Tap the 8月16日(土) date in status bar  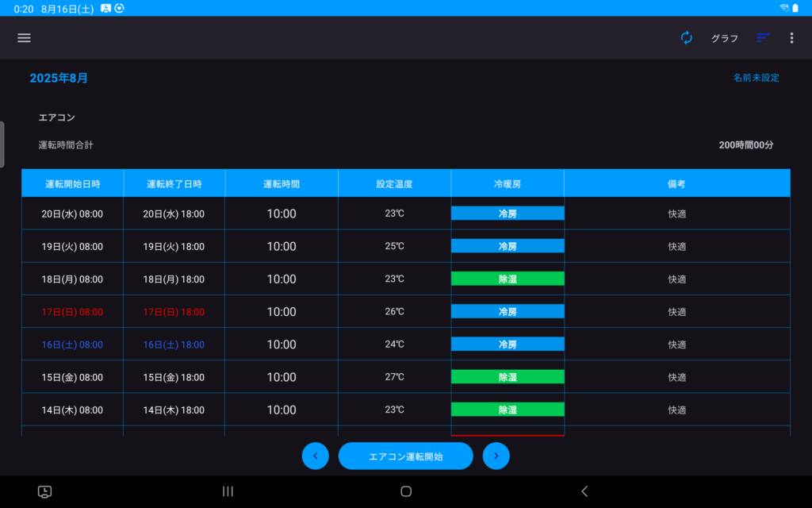(67, 9)
